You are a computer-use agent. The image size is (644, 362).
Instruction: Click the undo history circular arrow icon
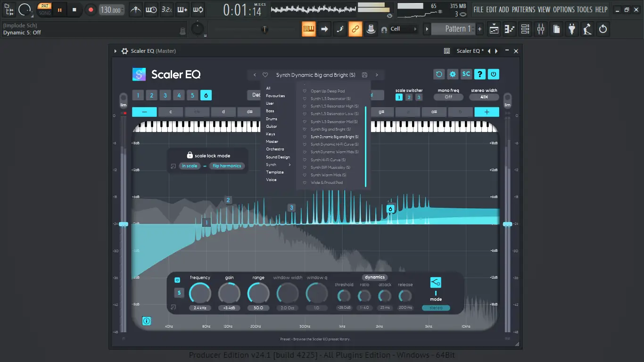click(x=603, y=29)
